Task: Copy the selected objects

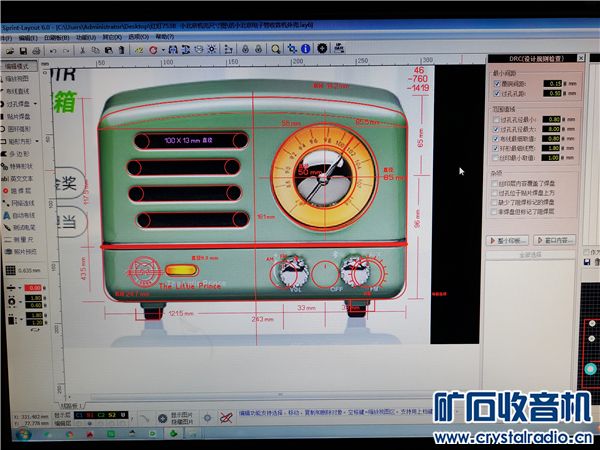Action: pos(96,51)
